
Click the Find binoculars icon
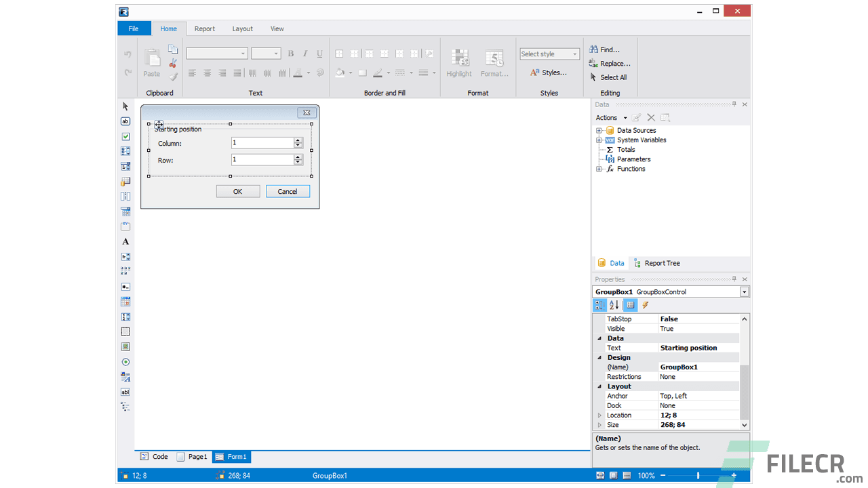593,49
